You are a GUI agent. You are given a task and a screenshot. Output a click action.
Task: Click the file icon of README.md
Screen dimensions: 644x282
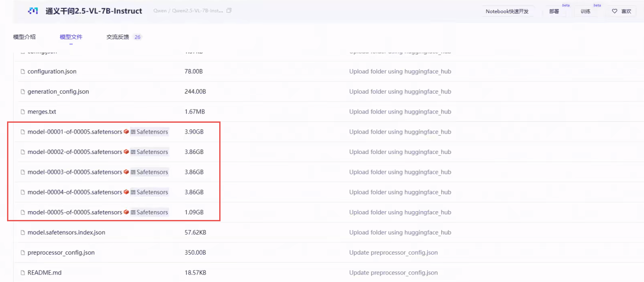tap(23, 273)
